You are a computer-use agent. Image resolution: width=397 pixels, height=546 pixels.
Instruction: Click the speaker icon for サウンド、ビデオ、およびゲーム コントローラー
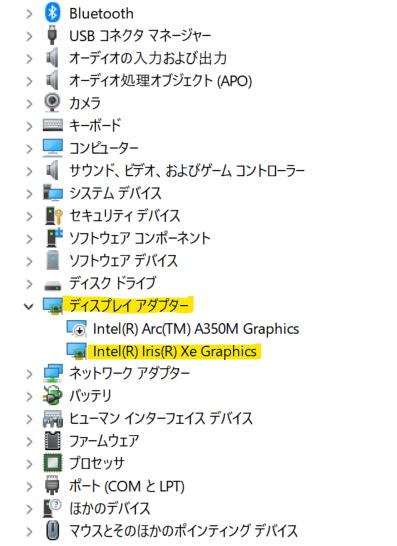click(53, 170)
